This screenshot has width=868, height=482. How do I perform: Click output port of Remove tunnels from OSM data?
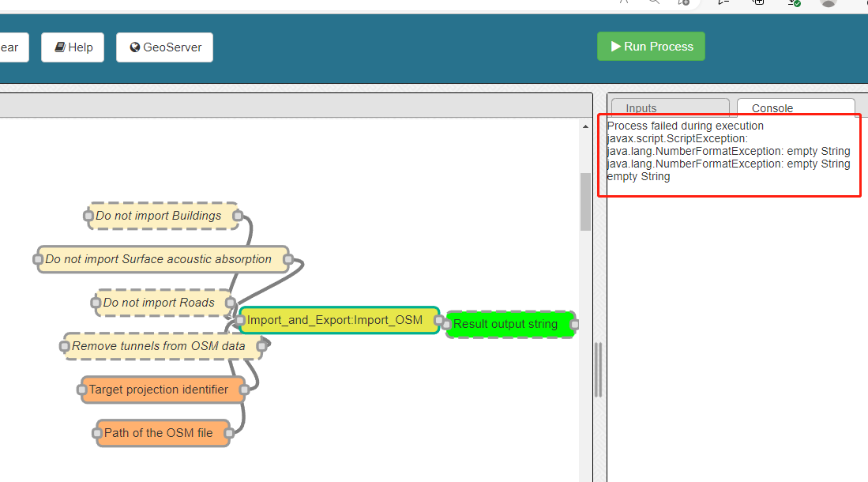point(262,346)
